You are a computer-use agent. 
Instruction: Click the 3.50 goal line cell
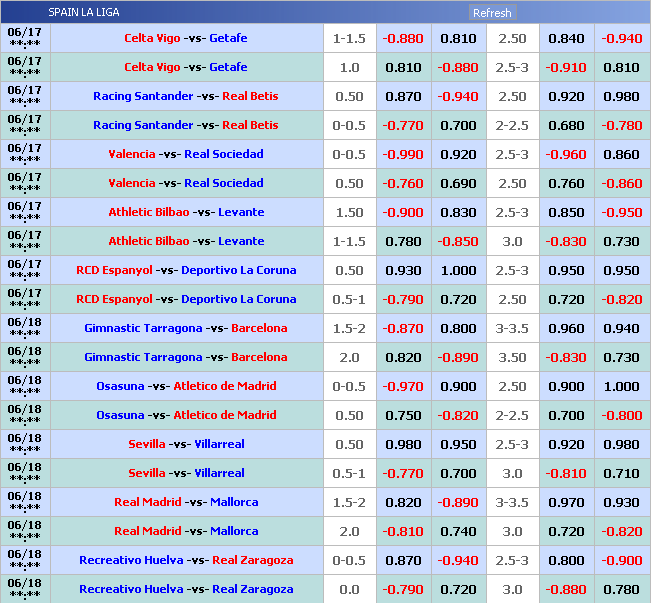point(512,357)
